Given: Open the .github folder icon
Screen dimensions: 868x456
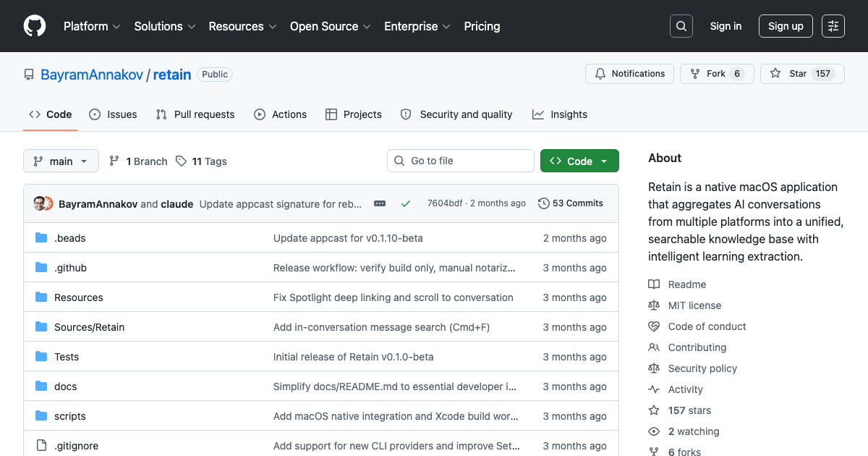Looking at the screenshot, I should (x=41, y=268).
